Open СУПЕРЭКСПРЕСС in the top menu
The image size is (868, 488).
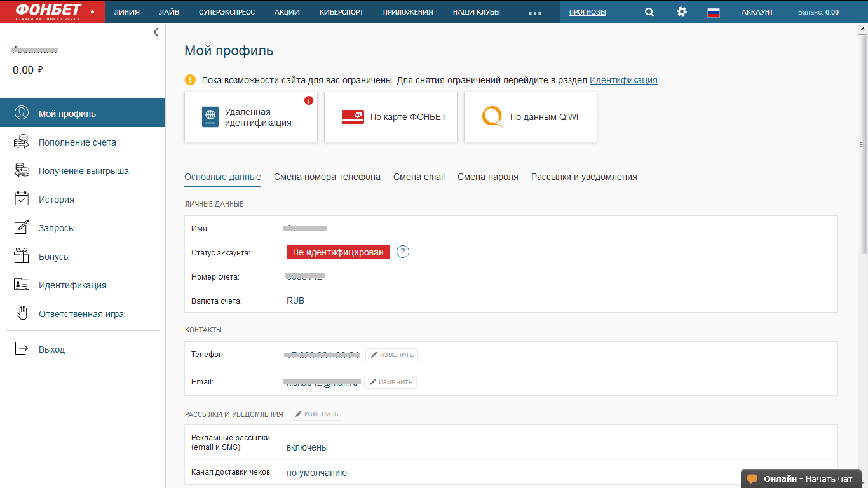[227, 12]
